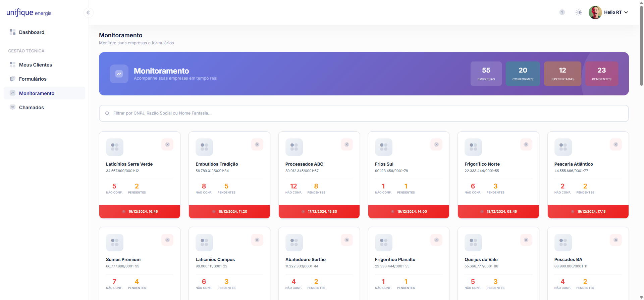
Task: Collapse the sidebar with chevron button
Action: [x=88, y=13]
